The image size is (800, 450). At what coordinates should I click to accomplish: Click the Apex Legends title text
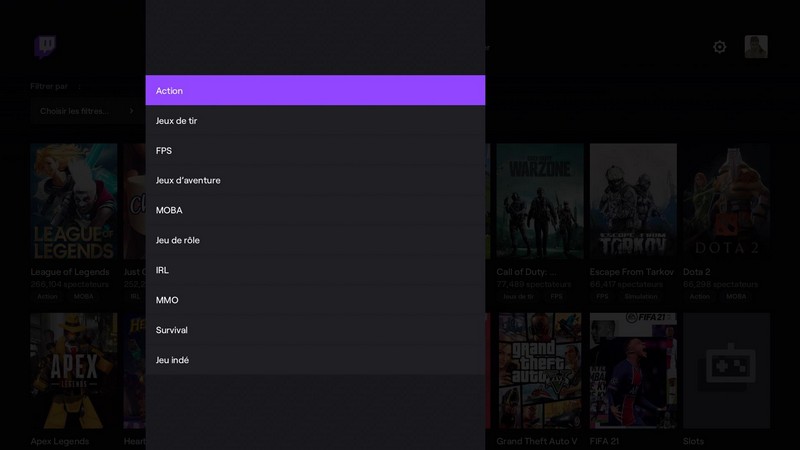[x=60, y=441]
